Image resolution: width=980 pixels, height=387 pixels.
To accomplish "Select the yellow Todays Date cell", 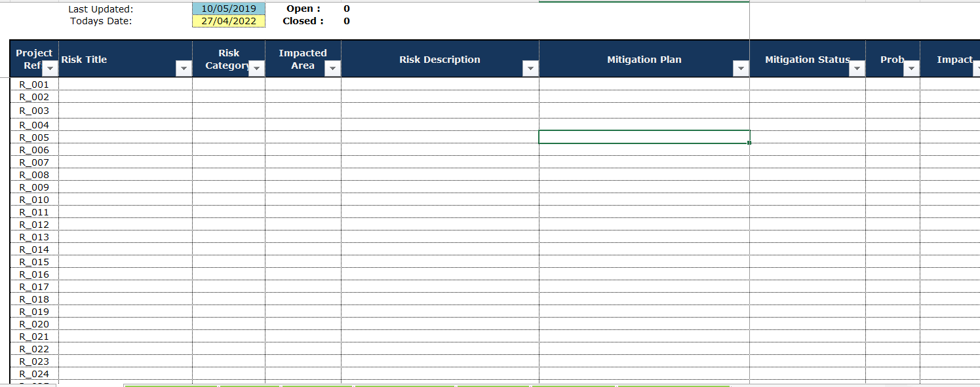I will 227,20.
